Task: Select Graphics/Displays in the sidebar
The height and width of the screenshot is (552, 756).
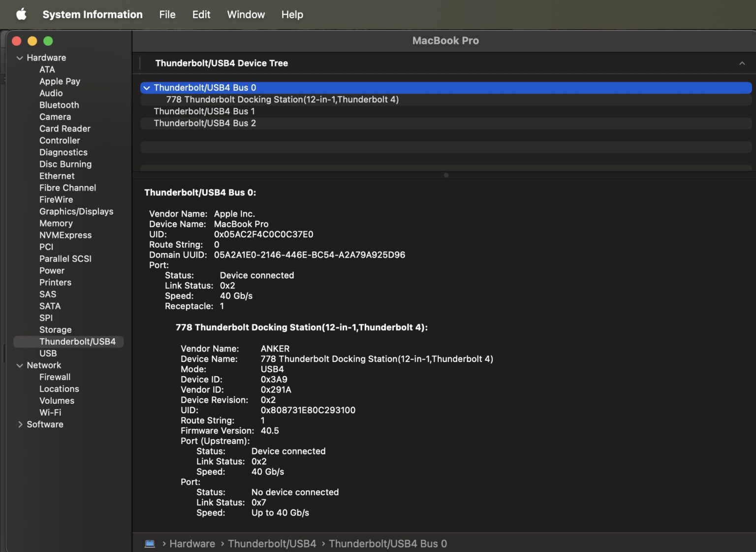Action: coord(76,211)
